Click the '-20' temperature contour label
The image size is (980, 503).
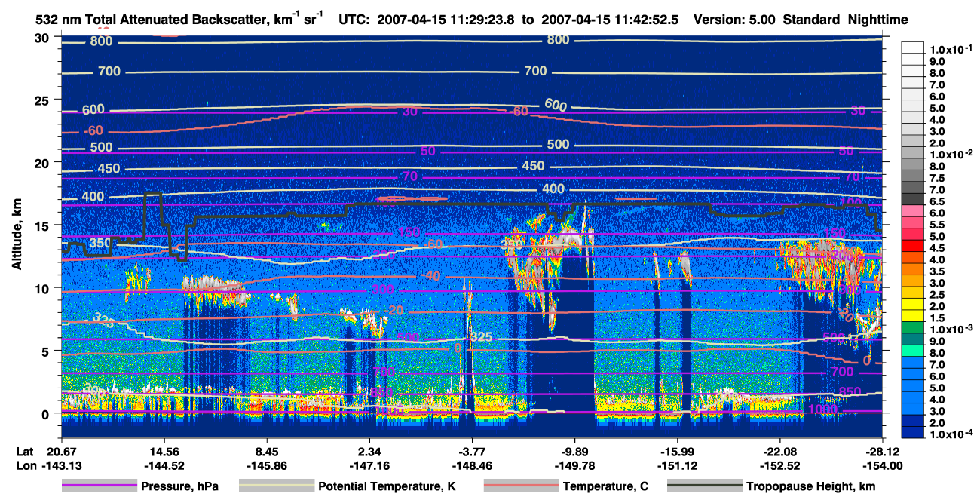coord(394,311)
